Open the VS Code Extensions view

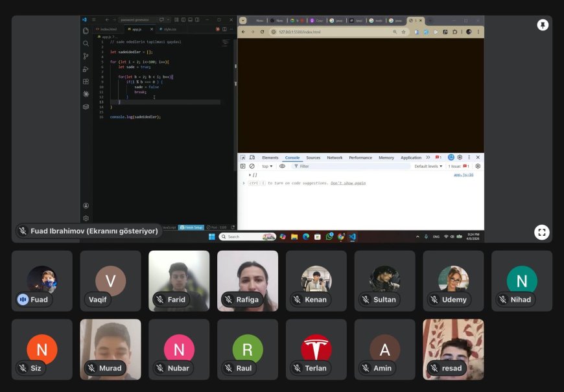coord(86,82)
